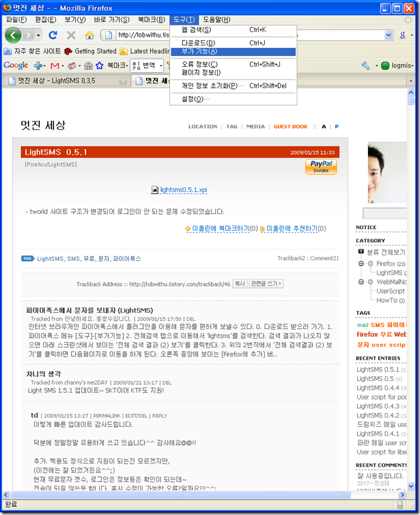Open the URL bar history dropdown
The image size is (420, 515).
pos(389,35)
